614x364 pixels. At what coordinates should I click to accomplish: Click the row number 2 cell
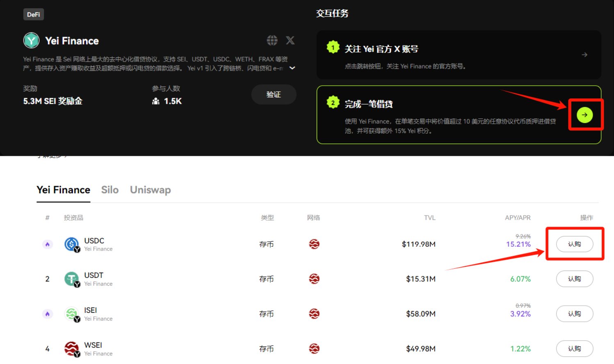[x=47, y=279]
